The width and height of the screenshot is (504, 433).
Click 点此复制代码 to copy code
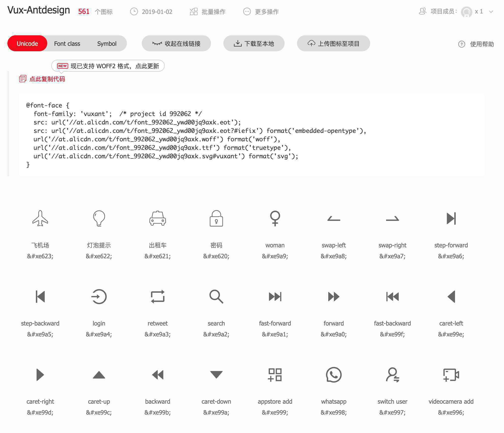pos(42,79)
